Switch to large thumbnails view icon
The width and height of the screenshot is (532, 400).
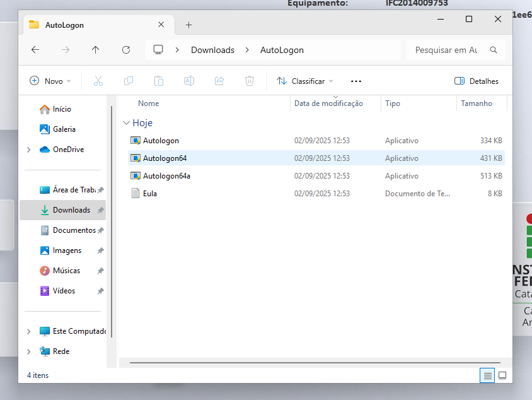(502, 375)
